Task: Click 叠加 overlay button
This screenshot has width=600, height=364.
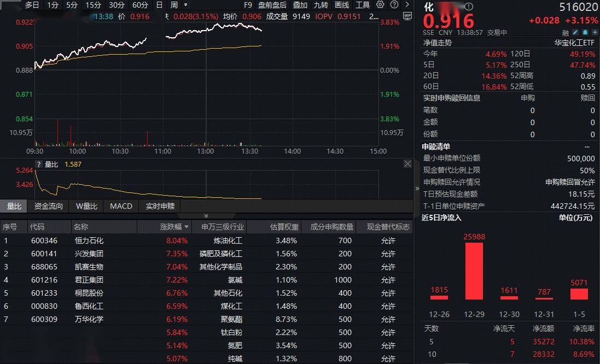Action: pos(300,5)
